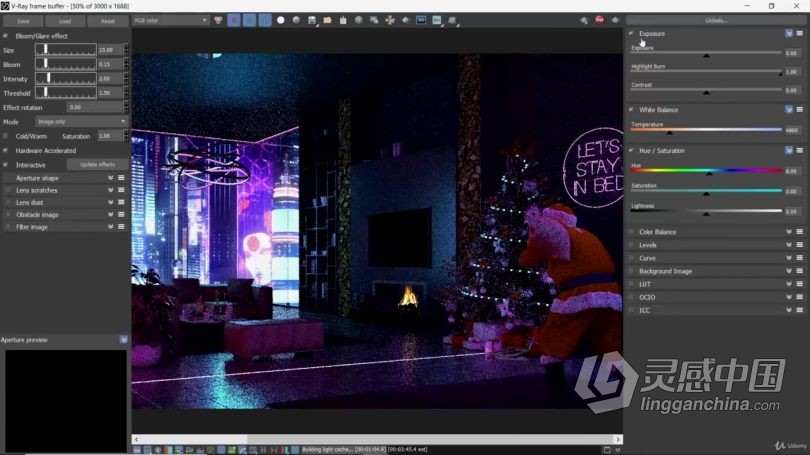Click the render last teapot icon
The width and height of the screenshot is (810, 455).
coord(615,20)
